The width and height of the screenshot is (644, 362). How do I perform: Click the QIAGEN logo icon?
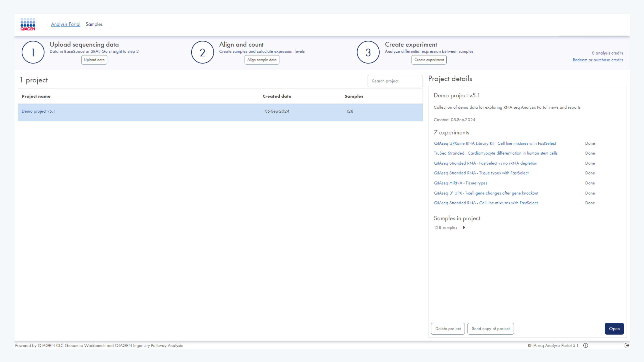(28, 24)
